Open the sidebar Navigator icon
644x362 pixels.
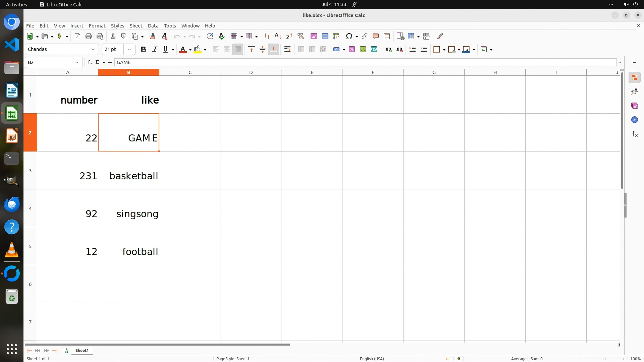point(634,120)
